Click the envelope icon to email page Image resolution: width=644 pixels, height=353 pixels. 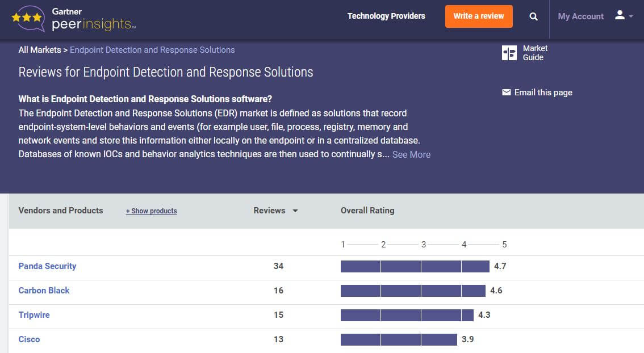click(x=507, y=93)
